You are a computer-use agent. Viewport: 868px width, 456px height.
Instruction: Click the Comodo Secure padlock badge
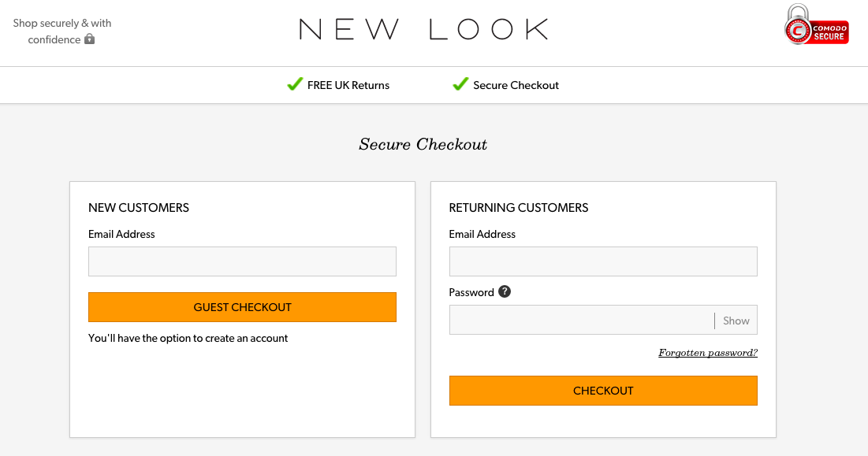816,24
